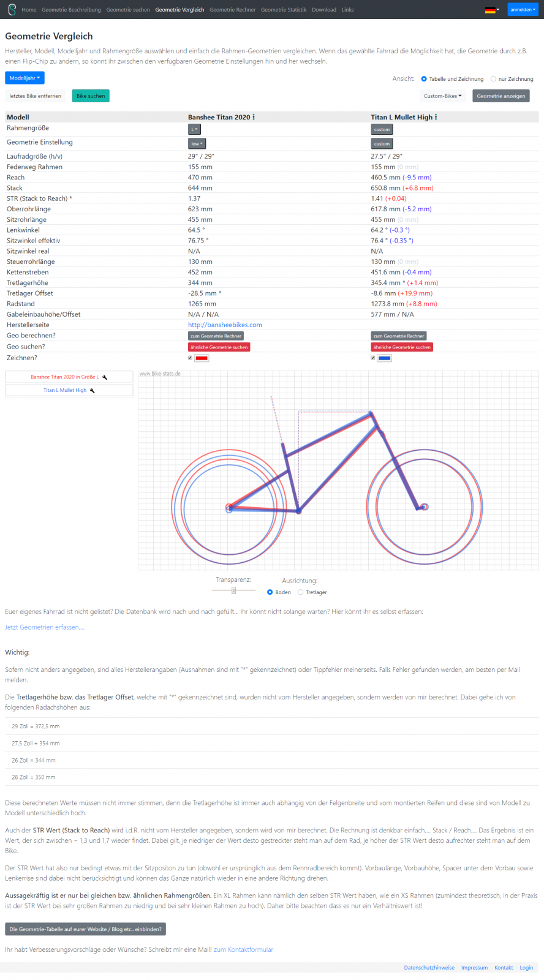544x980 pixels.
Task: Select the Tretlager alignment radio button
Action: pyautogui.click(x=300, y=592)
